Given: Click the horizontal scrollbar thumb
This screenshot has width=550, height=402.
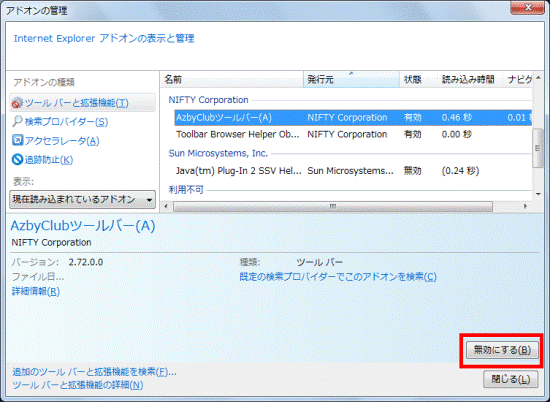Looking at the screenshot, I should click(x=333, y=207).
